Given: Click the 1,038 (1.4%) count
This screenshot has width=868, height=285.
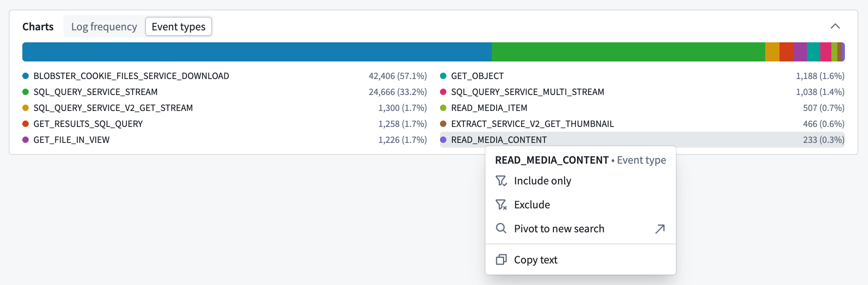Looking at the screenshot, I should pyautogui.click(x=820, y=92).
